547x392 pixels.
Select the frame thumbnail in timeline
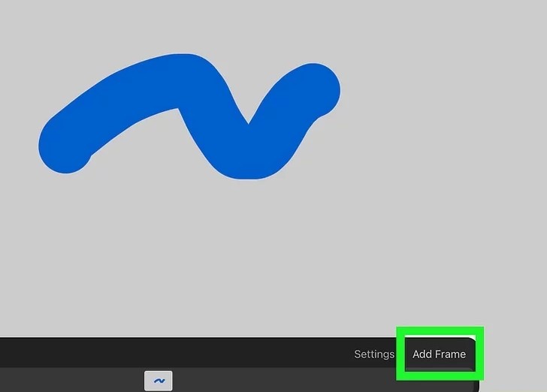coord(159,381)
